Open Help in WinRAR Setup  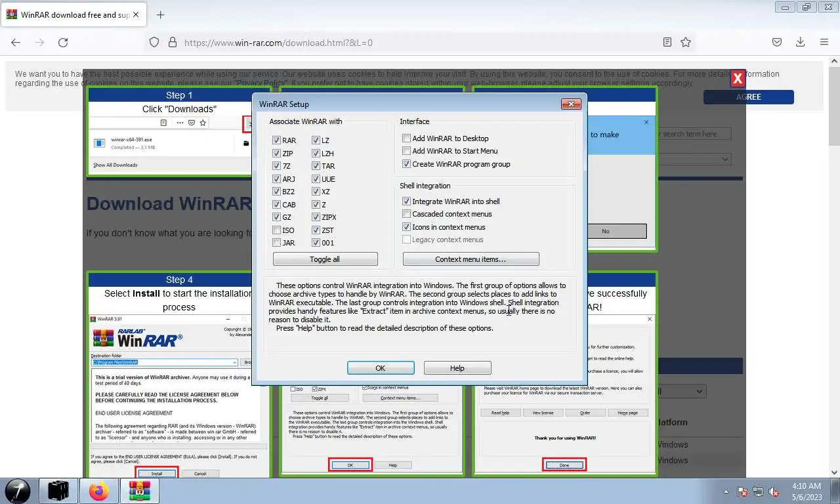(457, 368)
